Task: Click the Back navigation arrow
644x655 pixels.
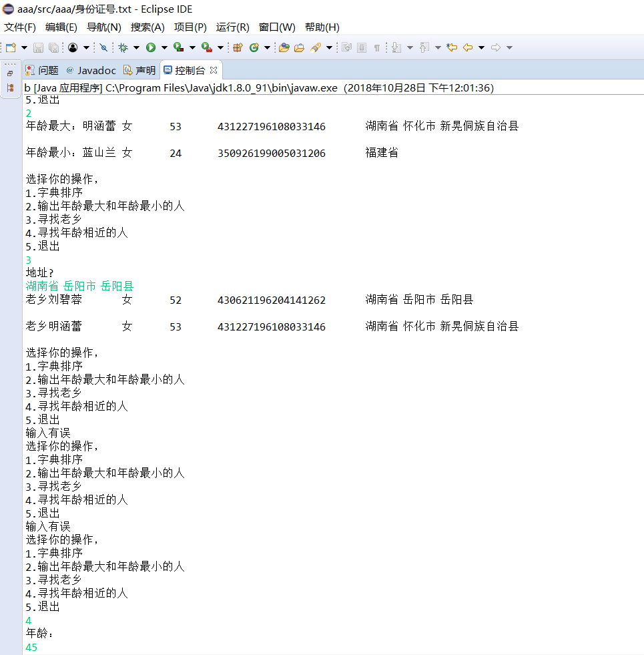Action: (468, 47)
